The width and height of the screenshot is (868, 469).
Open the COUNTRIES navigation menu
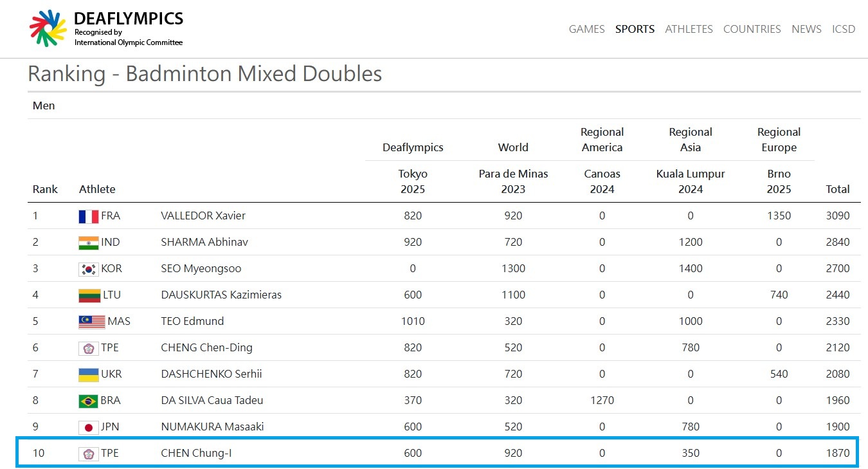pos(752,29)
